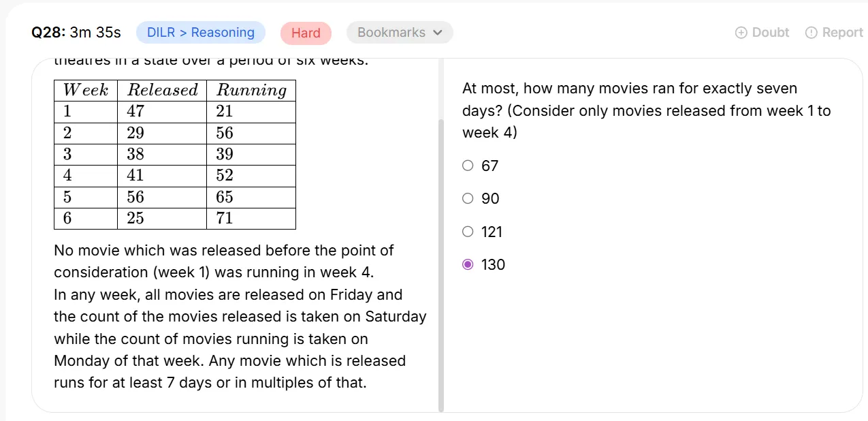Image resolution: width=868 pixels, height=421 pixels.
Task: Click the week 1 released value 47
Action: [135, 112]
